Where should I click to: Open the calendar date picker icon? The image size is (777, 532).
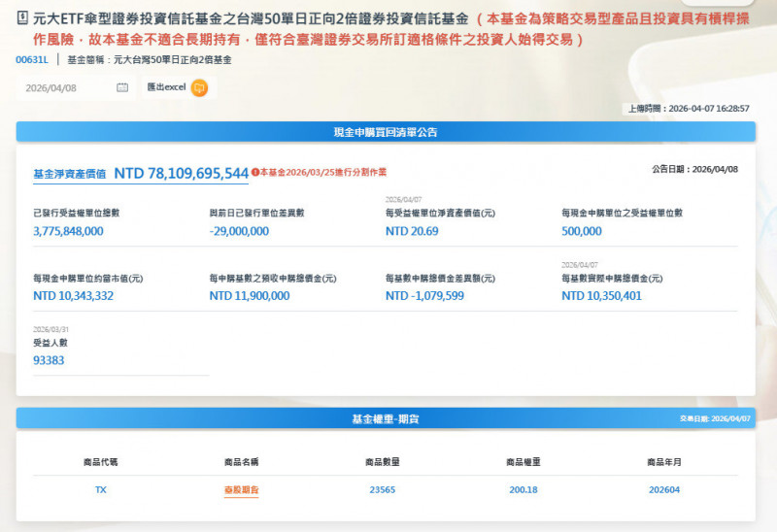click(x=122, y=87)
